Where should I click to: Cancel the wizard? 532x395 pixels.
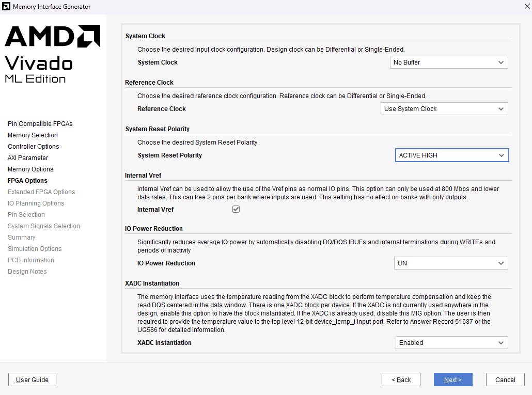pyautogui.click(x=505, y=380)
